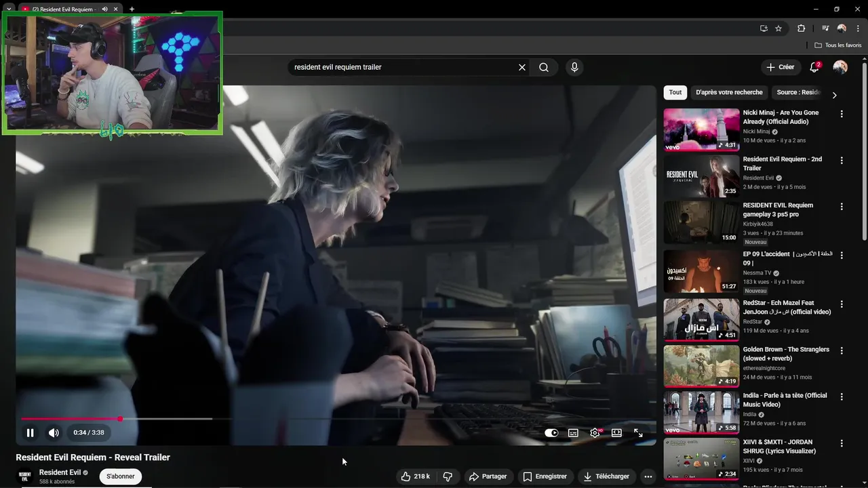Open the Chrome extensions puzzle icon
The width and height of the screenshot is (868, 488).
click(801, 28)
